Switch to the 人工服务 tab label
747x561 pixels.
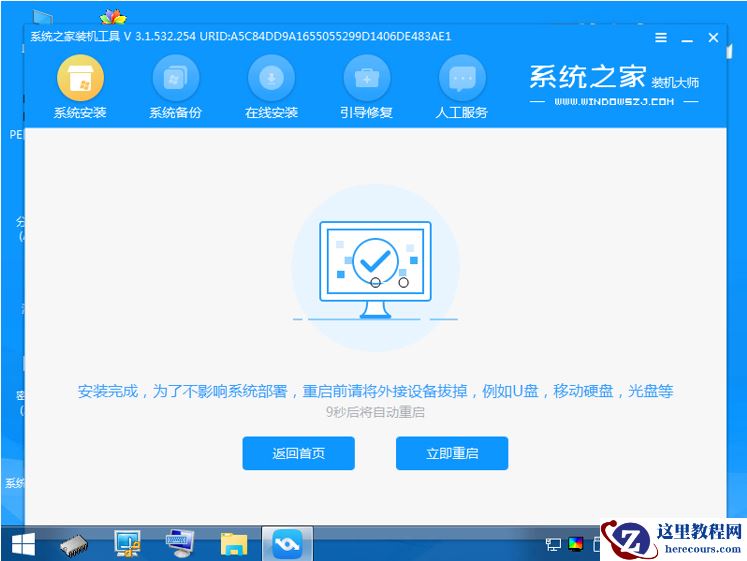[x=462, y=113]
